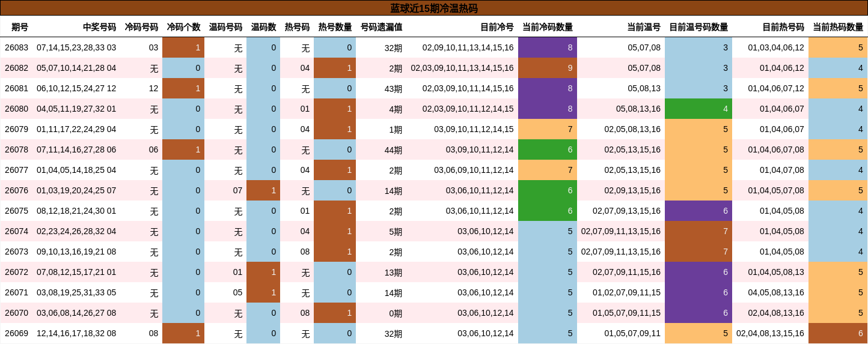Click the 当前温号 column header
The height and width of the screenshot is (344, 868).
644,27
